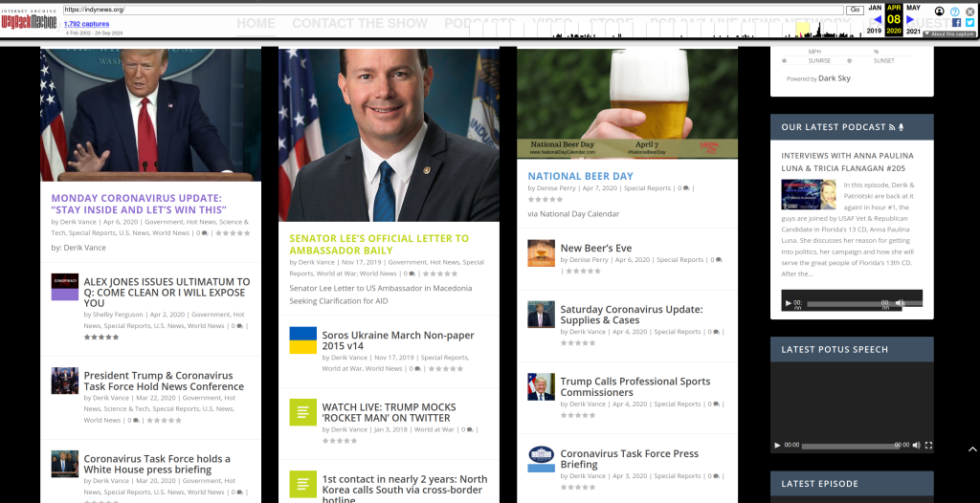The height and width of the screenshot is (503, 980).
Task: Click the Go button beside the URL
Action: coord(855,10)
